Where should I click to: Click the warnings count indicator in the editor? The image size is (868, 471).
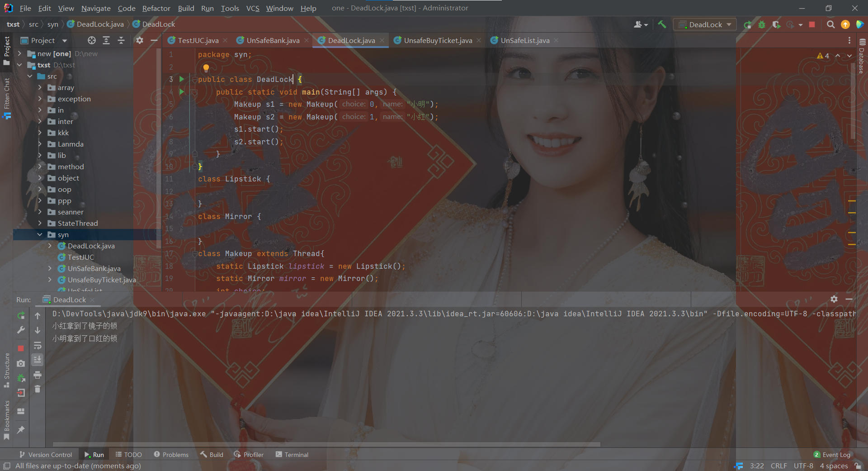point(823,56)
